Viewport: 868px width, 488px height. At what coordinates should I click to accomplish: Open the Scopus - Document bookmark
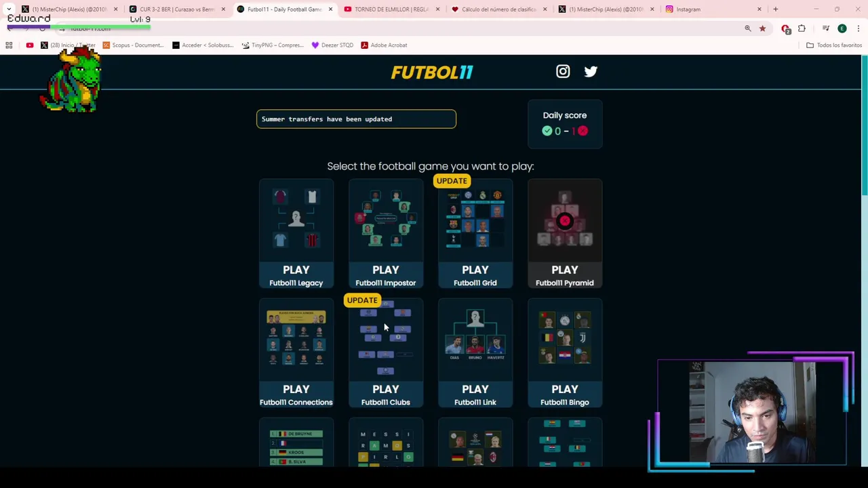(x=133, y=45)
